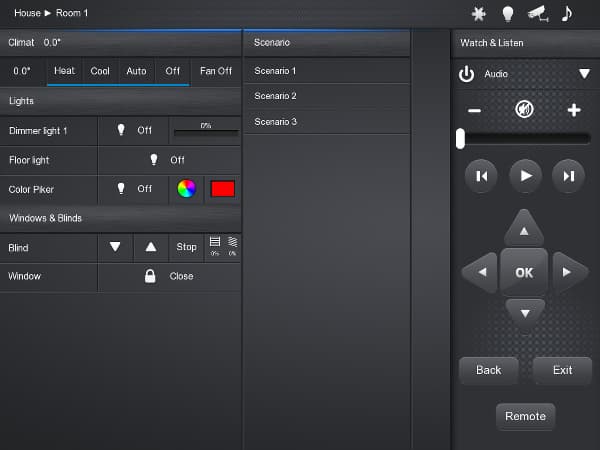Lower the Blind with down arrow
The image size is (600, 450).
(115, 247)
